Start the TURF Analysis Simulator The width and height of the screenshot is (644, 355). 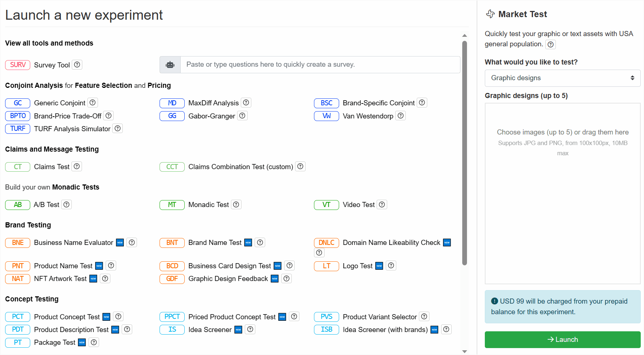pos(72,129)
